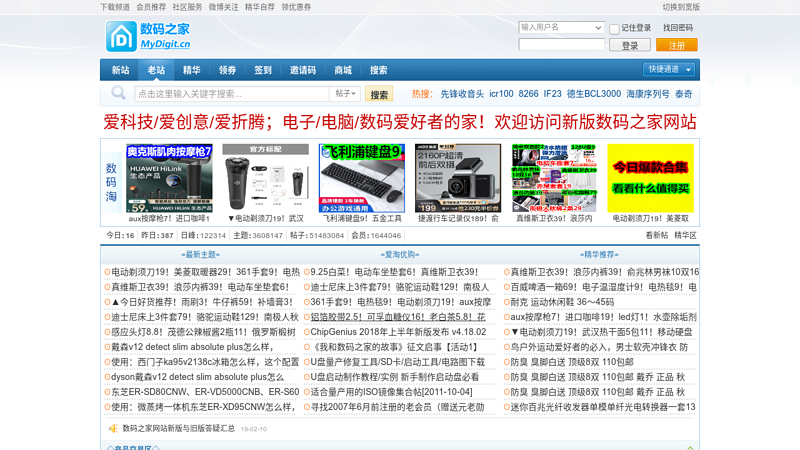
Task: Open the dash cam 2160P product thumbnail
Action: point(458,178)
